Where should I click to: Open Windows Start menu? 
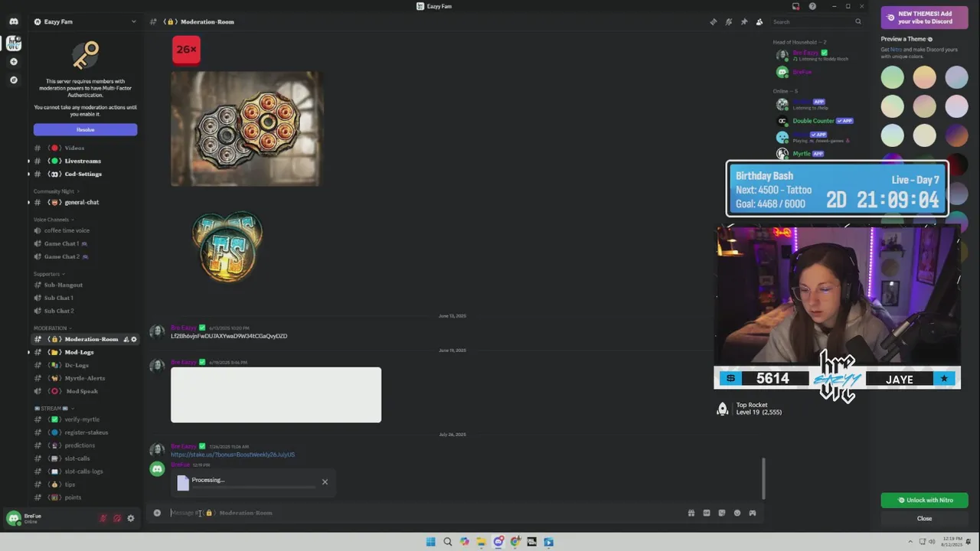click(x=430, y=542)
